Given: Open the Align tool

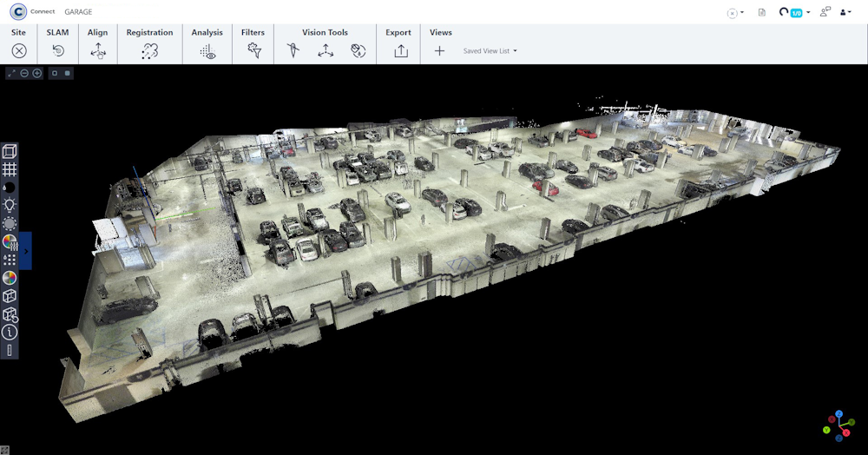Looking at the screenshot, I should click(98, 51).
